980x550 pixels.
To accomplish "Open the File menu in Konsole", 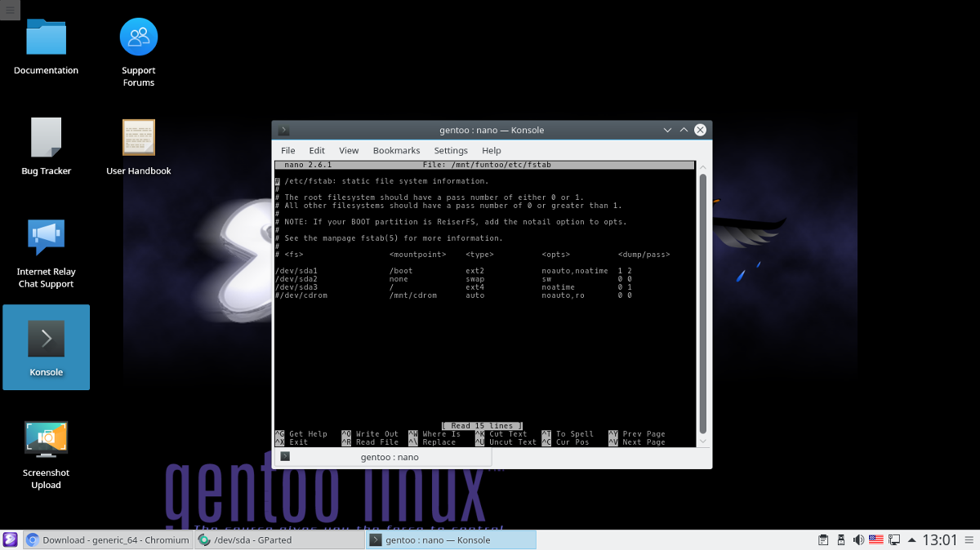I will coord(287,150).
